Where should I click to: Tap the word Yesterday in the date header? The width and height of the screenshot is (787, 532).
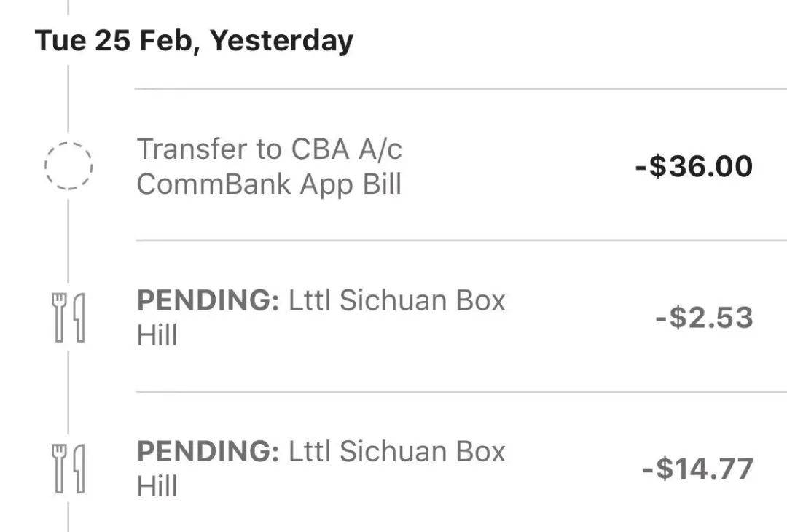pos(281,41)
